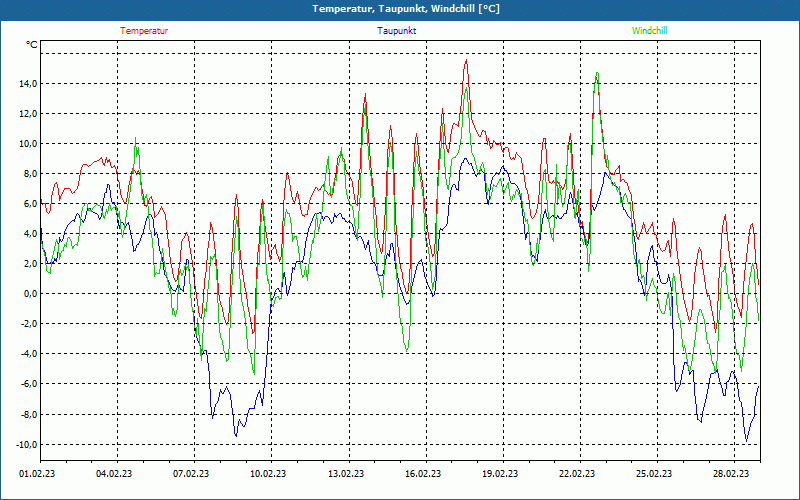This screenshot has height=500, width=800.
Task: Click the -4,0 y-axis value
Action: click(29, 354)
